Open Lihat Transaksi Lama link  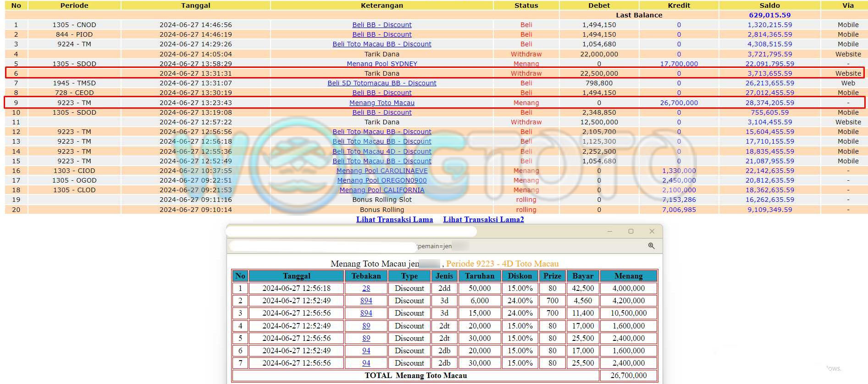click(x=394, y=219)
